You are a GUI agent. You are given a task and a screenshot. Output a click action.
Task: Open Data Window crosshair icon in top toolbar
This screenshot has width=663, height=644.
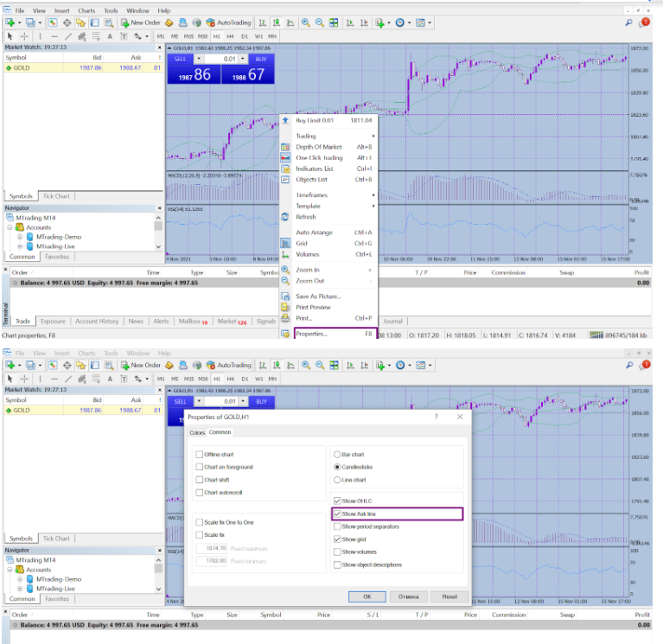pos(67,22)
